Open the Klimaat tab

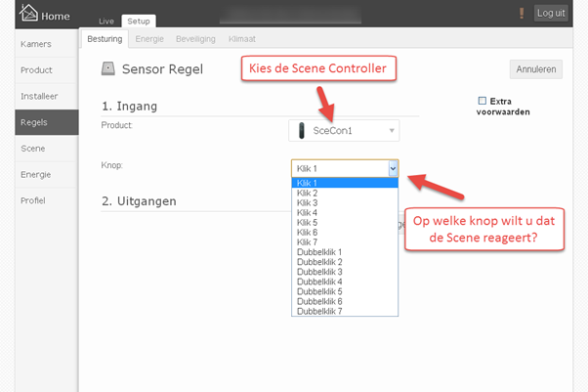click(x=242, y=39)
